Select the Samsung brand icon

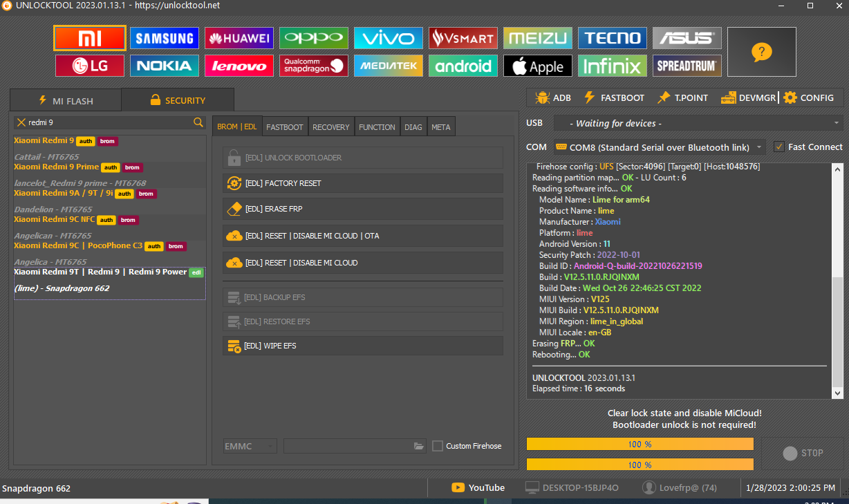165,38
